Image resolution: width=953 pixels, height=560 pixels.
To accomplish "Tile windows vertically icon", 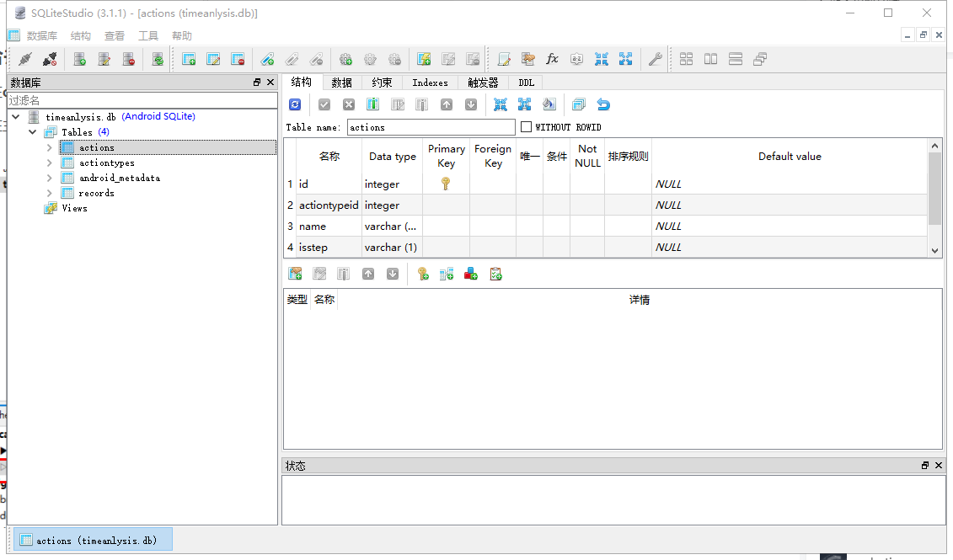I will (710, 59).
